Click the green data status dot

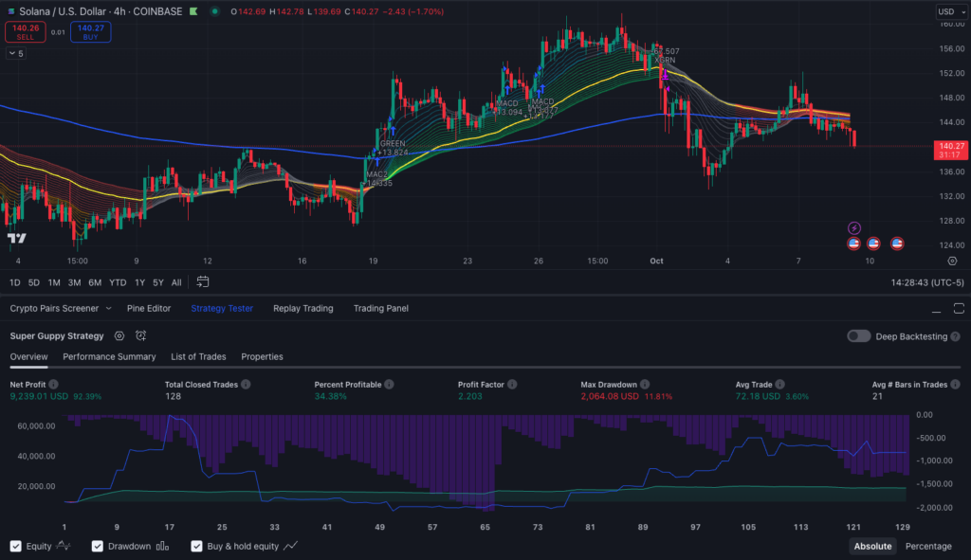215,11
